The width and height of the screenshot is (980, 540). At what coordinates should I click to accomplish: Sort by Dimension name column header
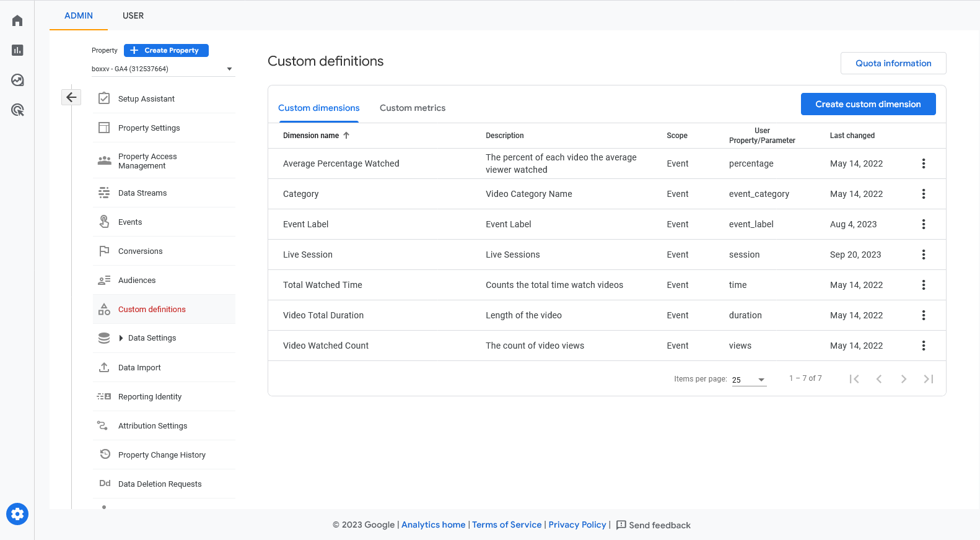pyautogui.click(x=316, y=136)
